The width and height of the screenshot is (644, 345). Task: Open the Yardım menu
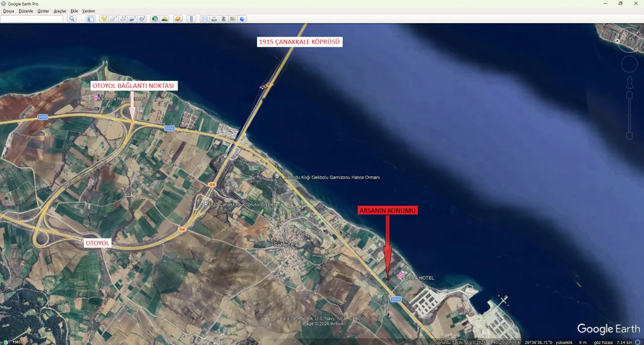pyautogui.click(x=89, y=11)
